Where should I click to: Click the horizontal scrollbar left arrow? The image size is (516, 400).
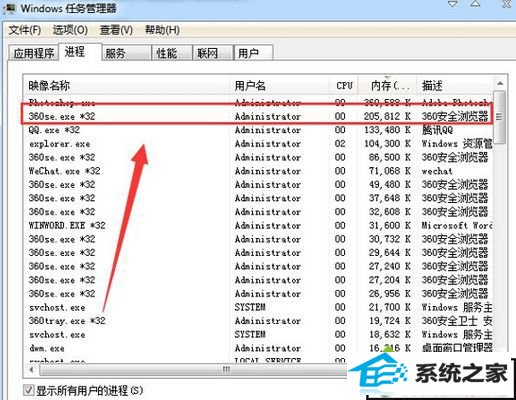pos(31,369)
